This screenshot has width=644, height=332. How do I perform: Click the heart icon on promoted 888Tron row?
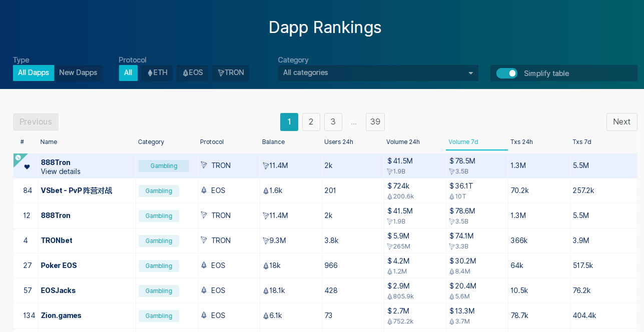(27, 167)
